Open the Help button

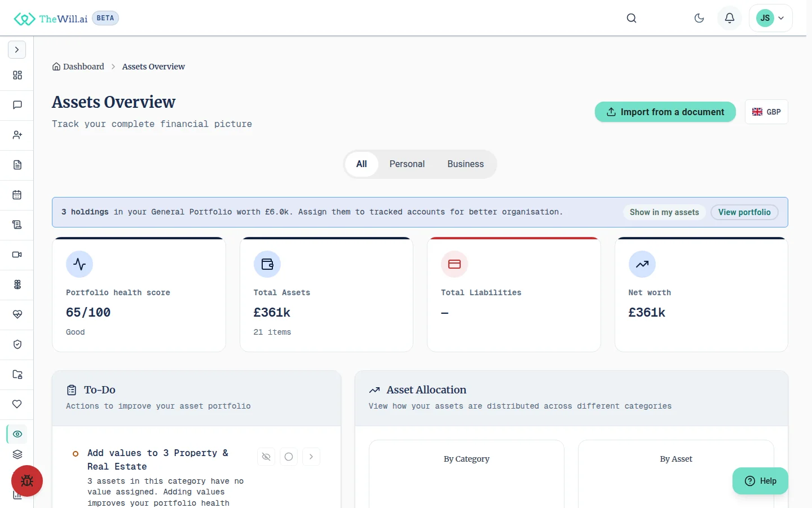pos(760,481)
